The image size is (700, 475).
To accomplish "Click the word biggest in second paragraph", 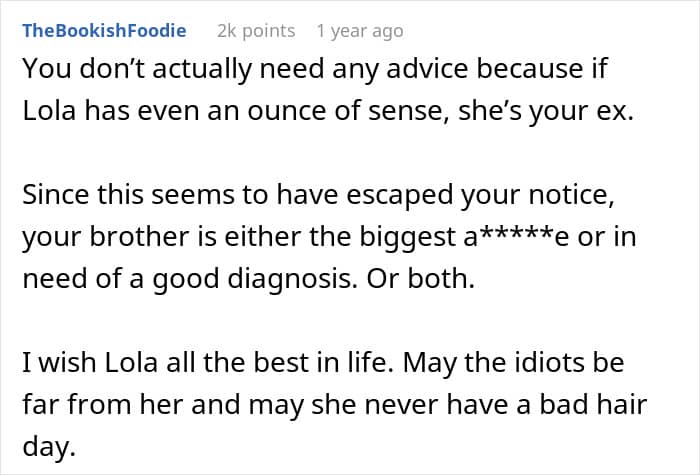I will (407, 237).
